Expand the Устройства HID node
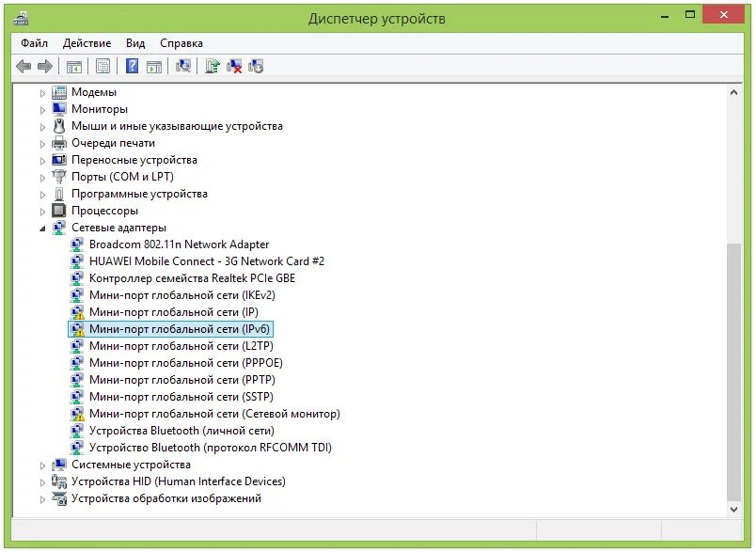Screen dimensions: 756x552 click(42, 482)
